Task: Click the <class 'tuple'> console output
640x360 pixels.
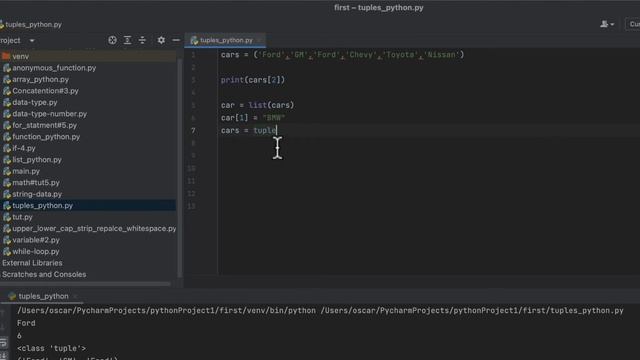Action: tap(51, 349)
